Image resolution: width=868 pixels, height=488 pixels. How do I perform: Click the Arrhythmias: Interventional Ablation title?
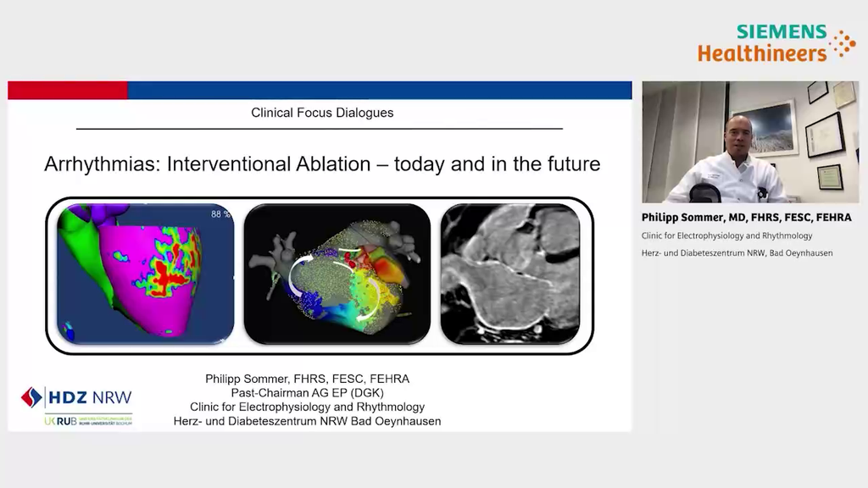click(322, 164)
